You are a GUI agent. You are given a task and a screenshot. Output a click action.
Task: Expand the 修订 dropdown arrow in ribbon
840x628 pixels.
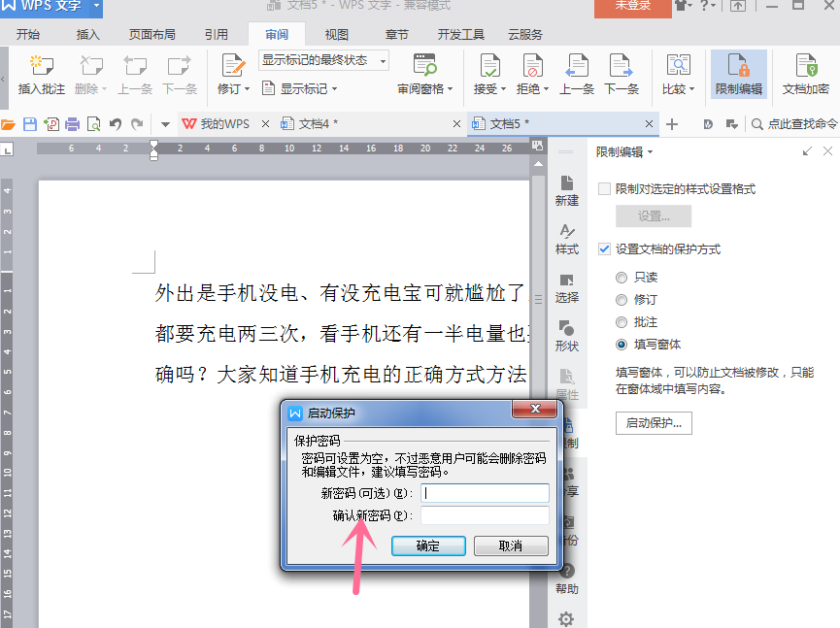(x=247, y=89)
